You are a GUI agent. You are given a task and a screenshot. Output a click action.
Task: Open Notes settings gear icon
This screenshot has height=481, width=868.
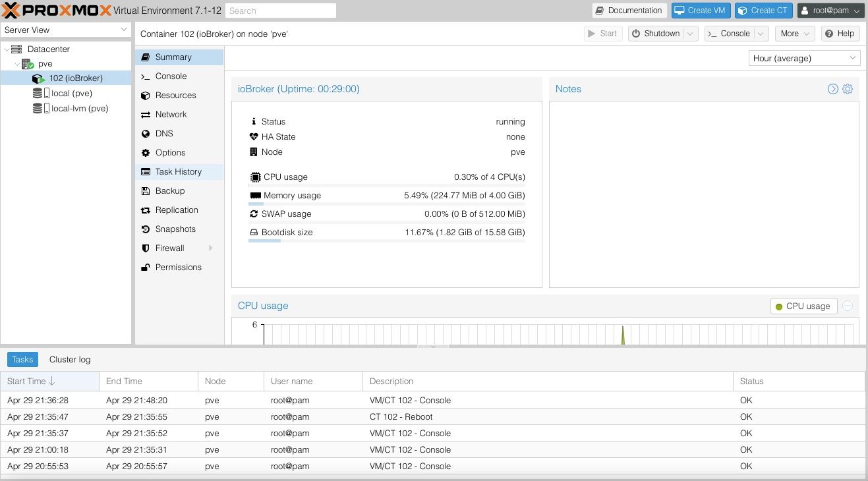(x=848, y=89)
